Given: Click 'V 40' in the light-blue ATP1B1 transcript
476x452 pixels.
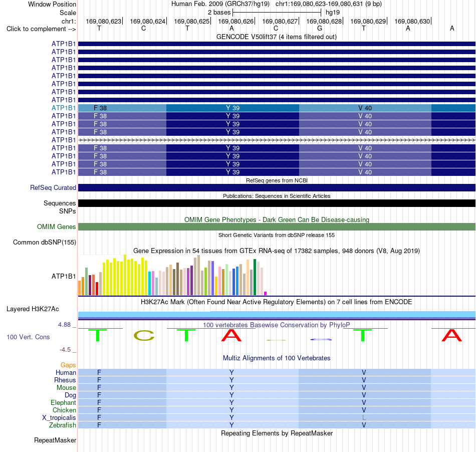Looking at the screenshot, I should click(x=365, y=108).
